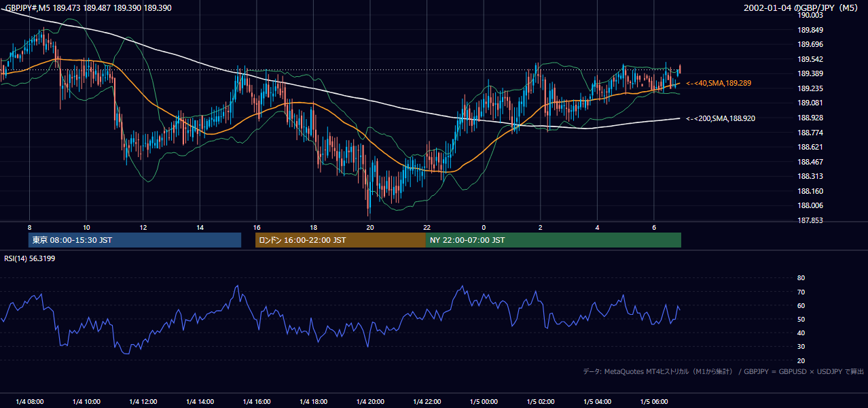Click the RSI scale value 80
The width and height of the screenshot is (868, 408).
[801, 278]
